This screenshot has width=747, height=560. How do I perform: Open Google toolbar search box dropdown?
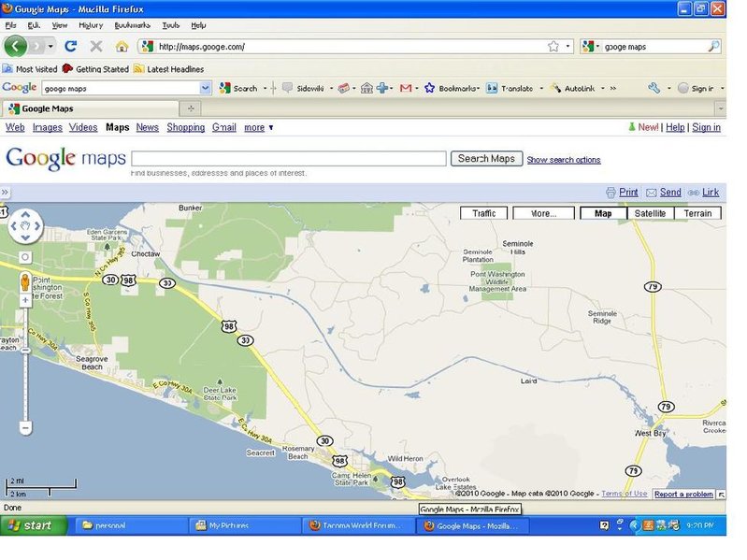pos(206,88)
